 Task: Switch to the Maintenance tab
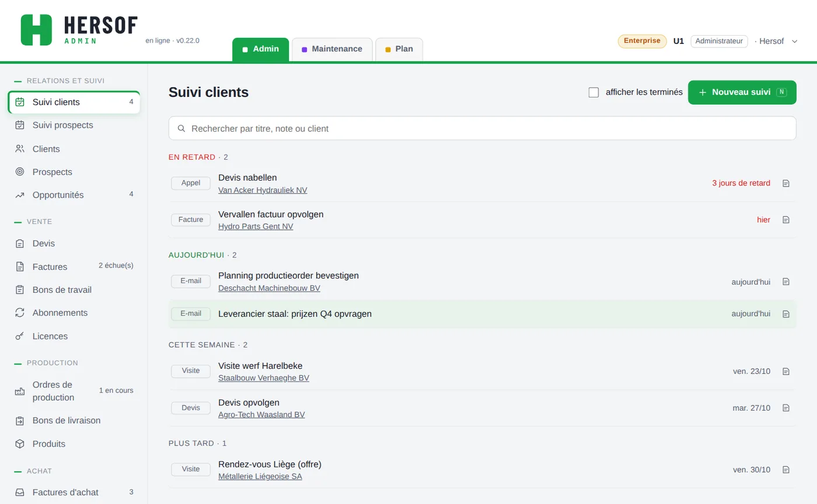point(332,49)
